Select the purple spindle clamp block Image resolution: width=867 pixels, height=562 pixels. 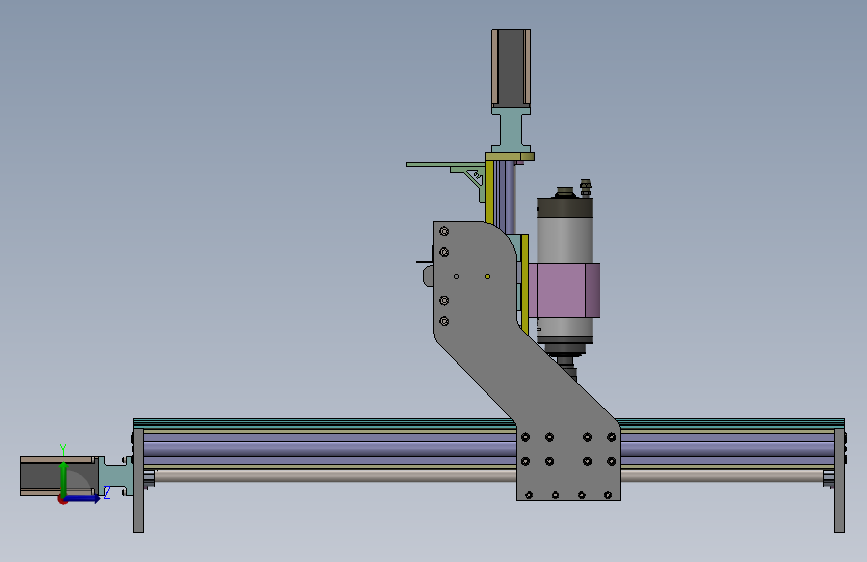click(x=563, y=290)
